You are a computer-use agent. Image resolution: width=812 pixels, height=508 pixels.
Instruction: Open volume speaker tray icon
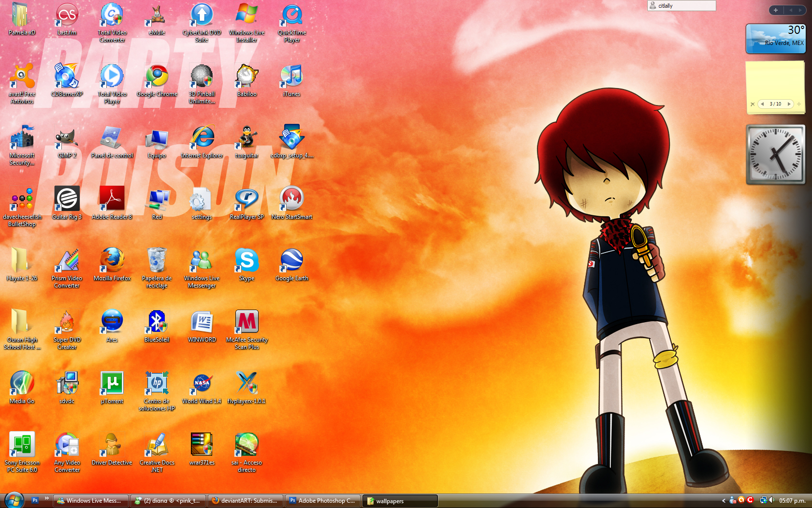coord(771,500)
